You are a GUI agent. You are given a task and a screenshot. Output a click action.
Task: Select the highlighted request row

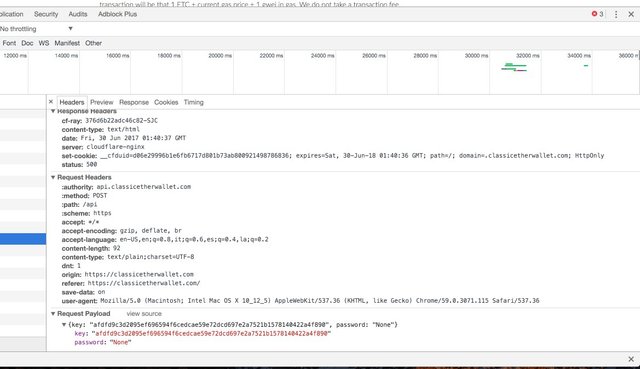point(23,239)
